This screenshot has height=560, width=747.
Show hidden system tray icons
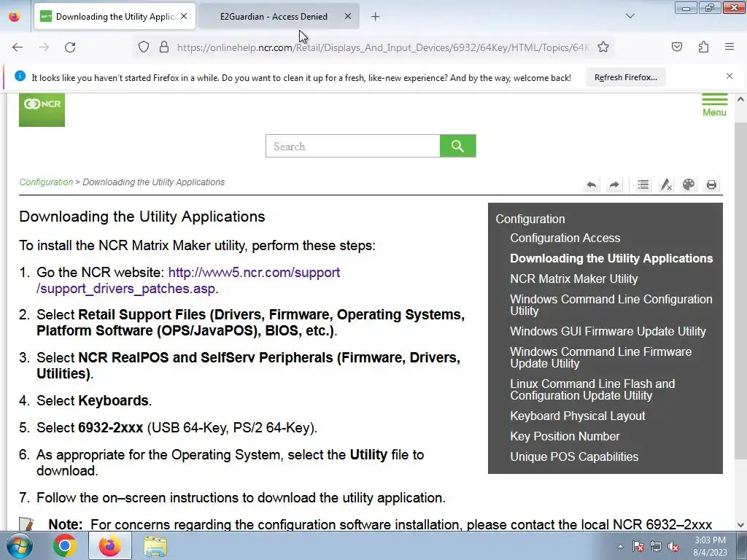[620, 546]
